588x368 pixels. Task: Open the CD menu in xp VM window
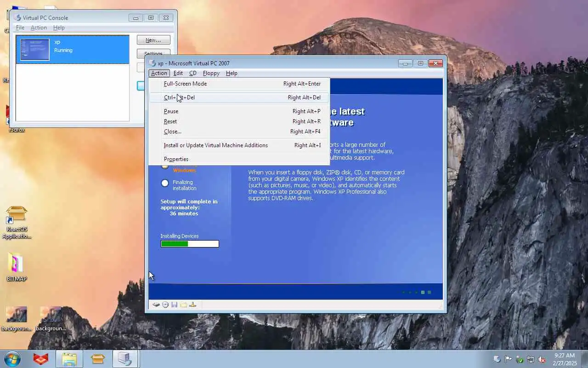pyautogui.click(x=193, y=73)
